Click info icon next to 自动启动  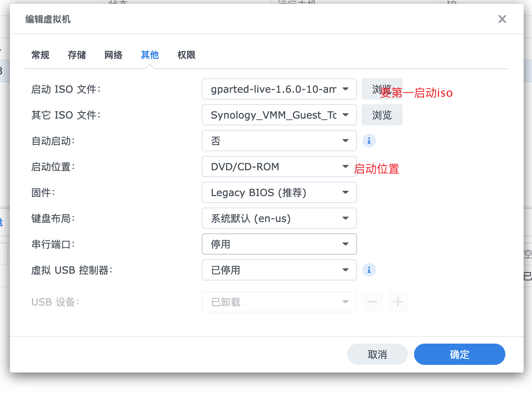[369, 141]
